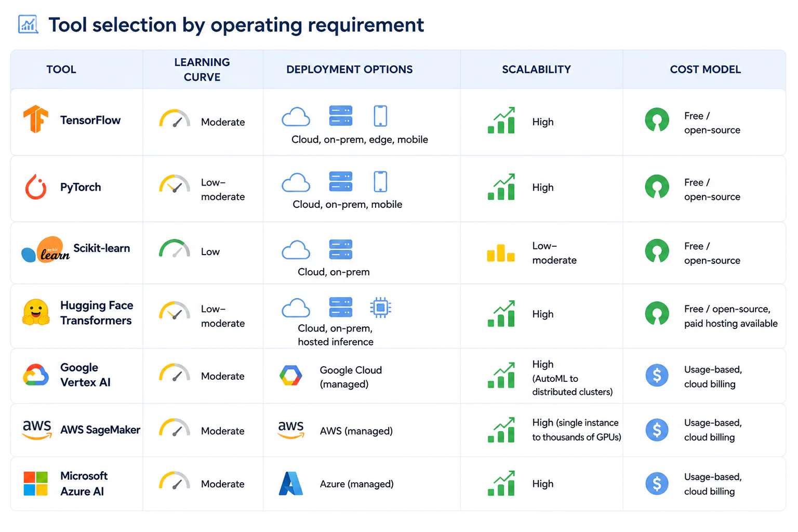Select the "Azure (managed)" text
The height and width of the screenshot is (532, 798).
[x=357, y=484]
